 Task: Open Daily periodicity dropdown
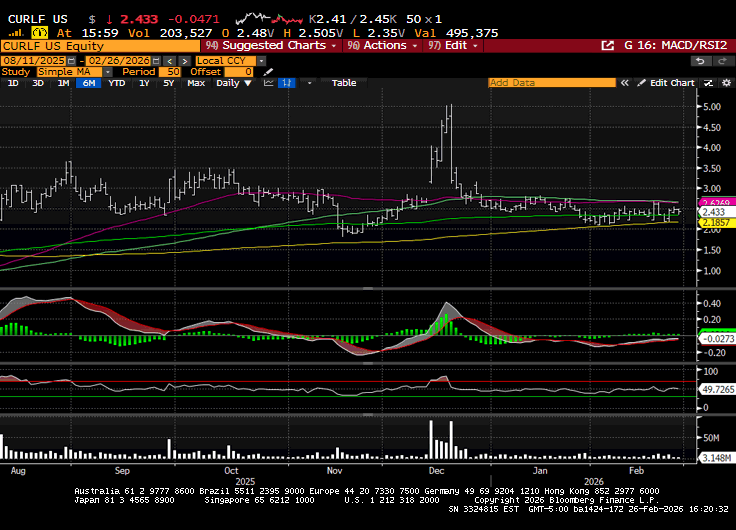(234, 83)
